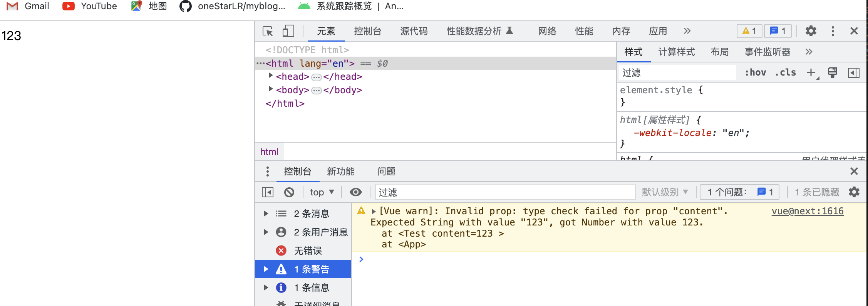Image resolution: width=868 pixels, height=306 pixels.
Task: Toggle device toolbar emulation icon
Action: click(x=288, y=31)
